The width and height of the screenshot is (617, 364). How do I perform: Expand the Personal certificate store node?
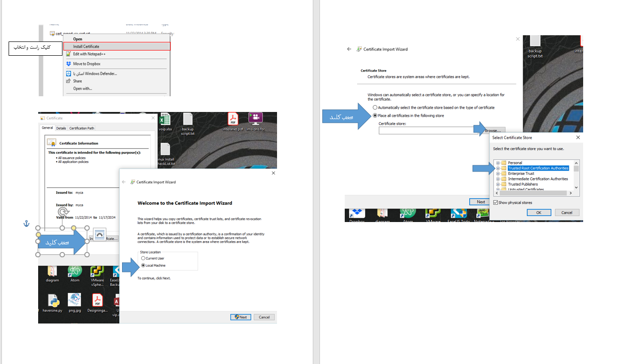point(498,163)
